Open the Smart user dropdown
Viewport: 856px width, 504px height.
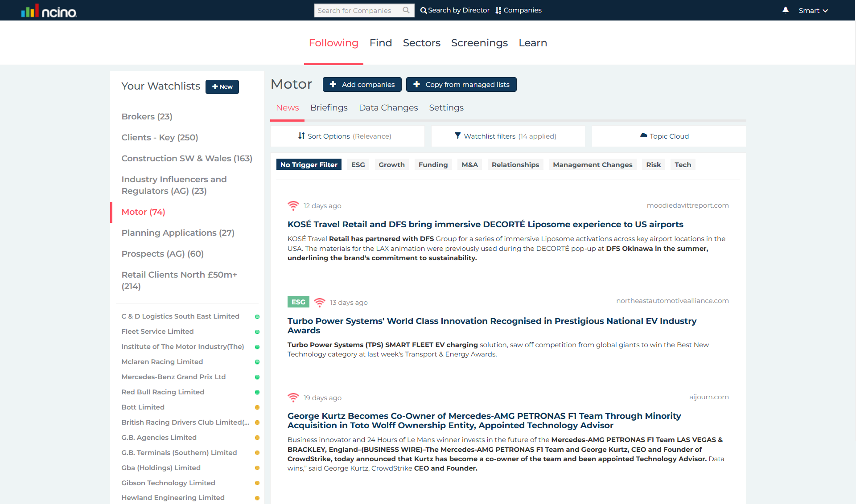coord(813,10)
